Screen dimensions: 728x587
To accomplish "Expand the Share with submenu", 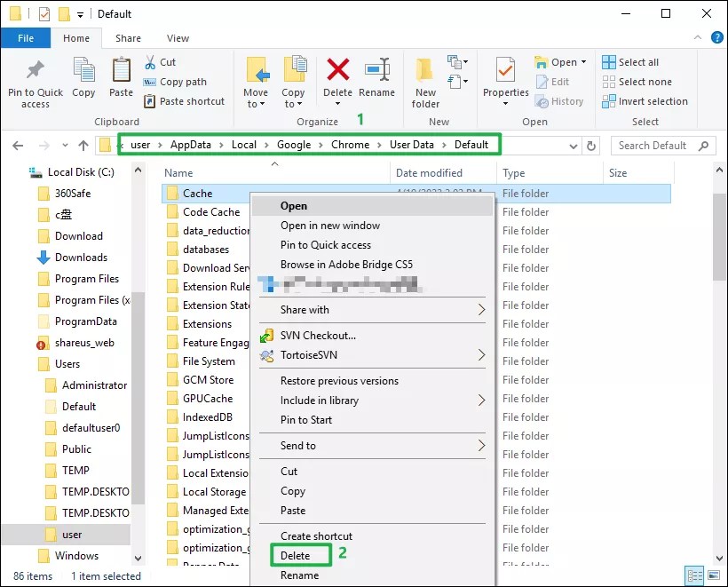I will pos(481,310).
